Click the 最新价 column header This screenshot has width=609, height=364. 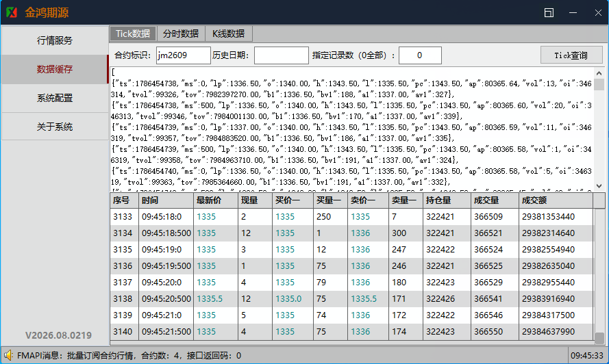pos(216,200)
